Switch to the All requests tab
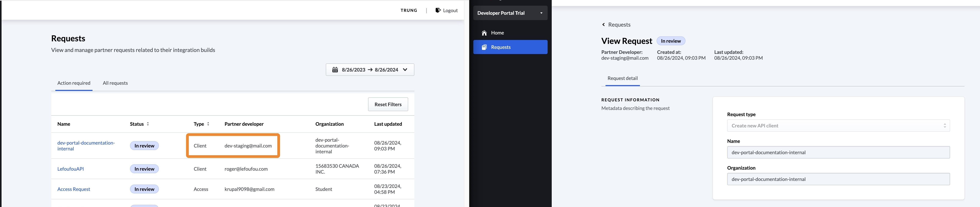Image resolution: width=980 pixels, height=207 pixels. click(x=115, y=83)
